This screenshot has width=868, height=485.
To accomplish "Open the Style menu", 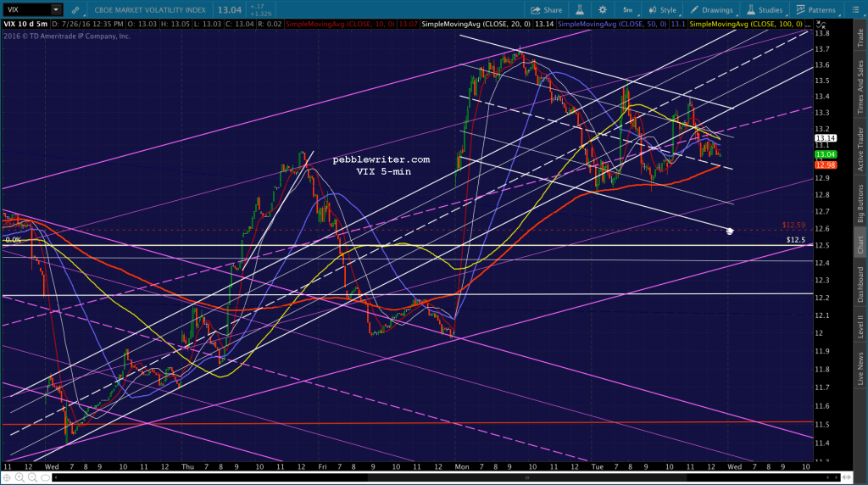I will coord(663,10).
